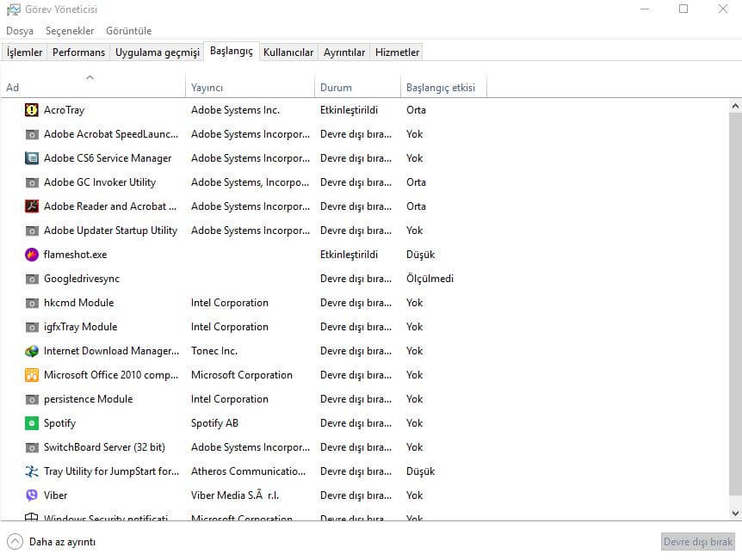Click the AcroTray startup icon
Viewport: 742px width, 560px height.
tap(31, 110)
